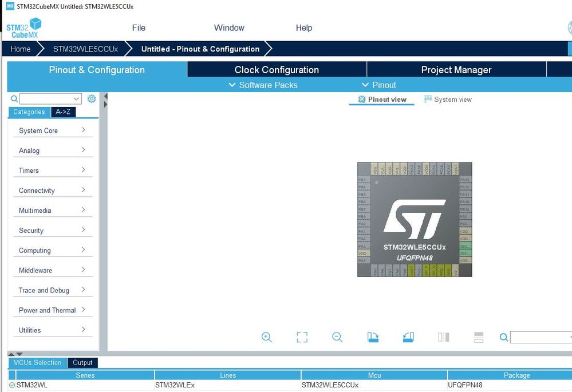Click the up arrow above MCUs Selection
572x392 pixels.
(x=11, y=354)
